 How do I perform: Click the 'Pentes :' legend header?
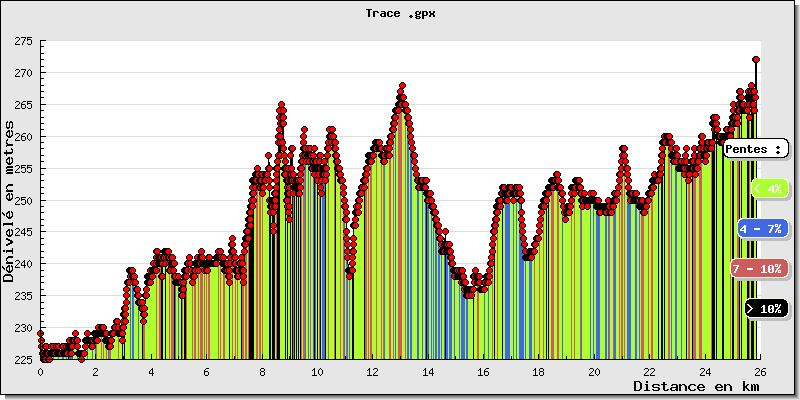tap(755, 149)
